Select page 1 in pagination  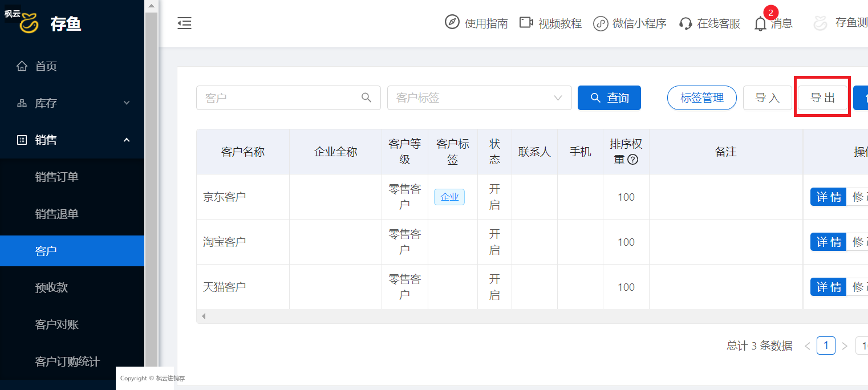pyautogui.click(x=826, y=346)
